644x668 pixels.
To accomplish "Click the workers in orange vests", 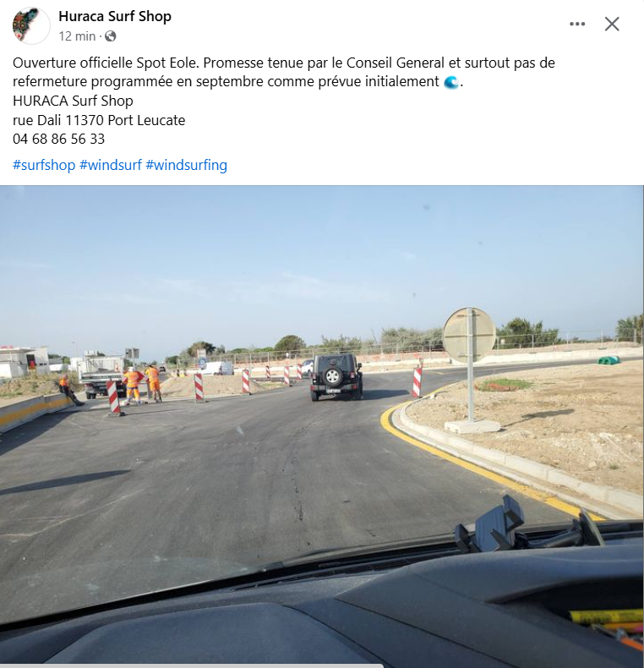I will click(x=143, y=384).
